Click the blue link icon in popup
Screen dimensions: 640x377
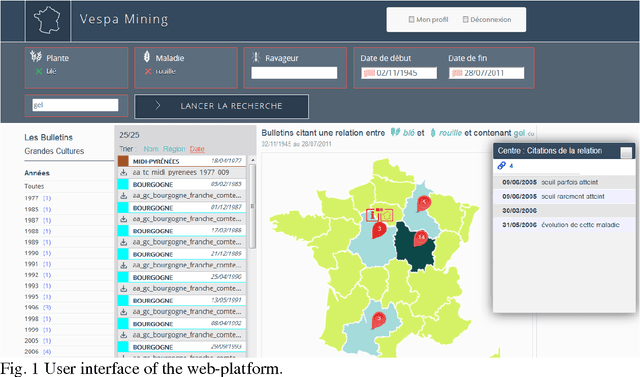(501, 165)
